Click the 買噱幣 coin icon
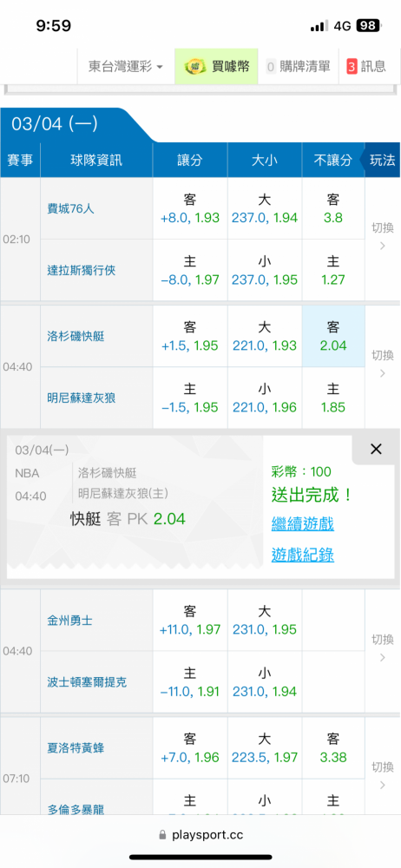Image resolution: width=401 pixels, height=868 pixels. [195, 67]
